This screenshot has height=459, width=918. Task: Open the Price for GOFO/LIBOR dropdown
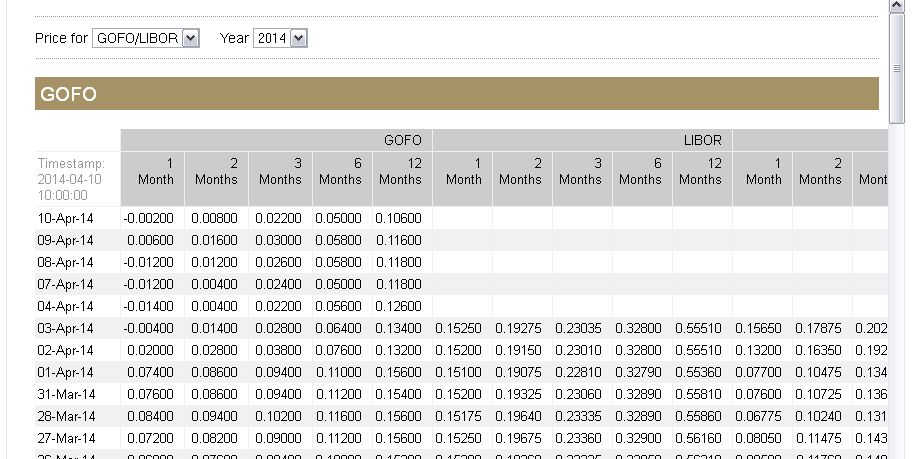[146, 39]
